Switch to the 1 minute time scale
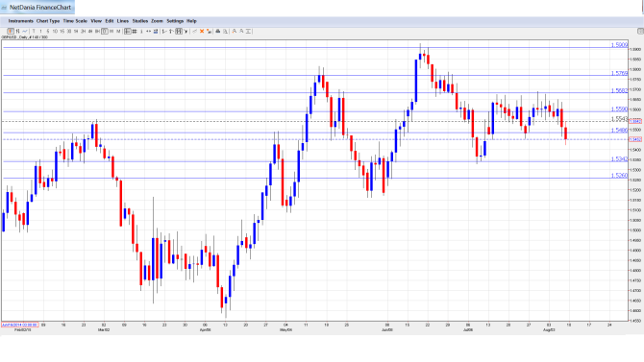 (x=40, y=31)
